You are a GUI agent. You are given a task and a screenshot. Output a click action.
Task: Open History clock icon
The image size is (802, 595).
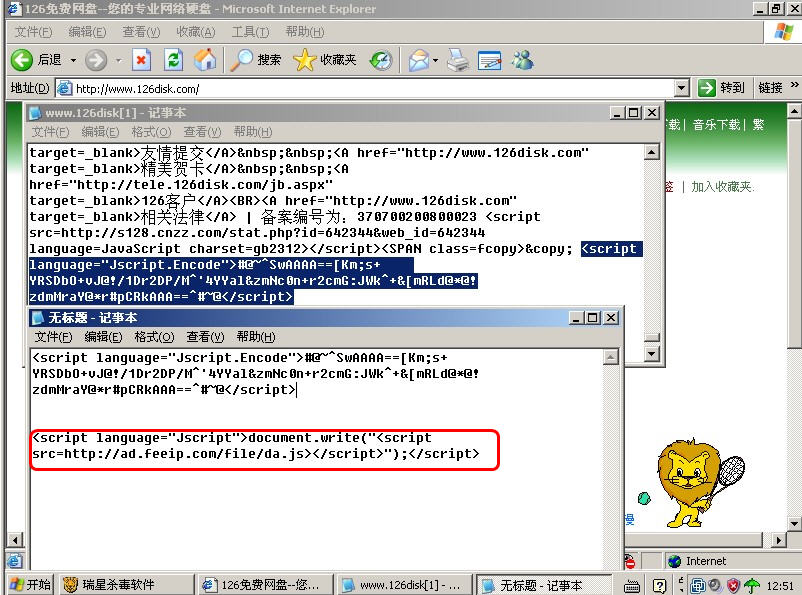click(x=381, y=60)
